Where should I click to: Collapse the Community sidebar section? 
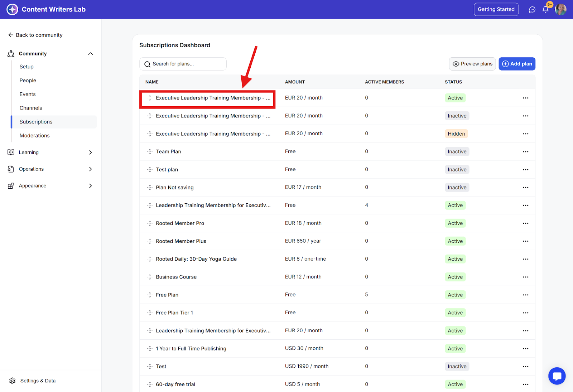[91, 54]
